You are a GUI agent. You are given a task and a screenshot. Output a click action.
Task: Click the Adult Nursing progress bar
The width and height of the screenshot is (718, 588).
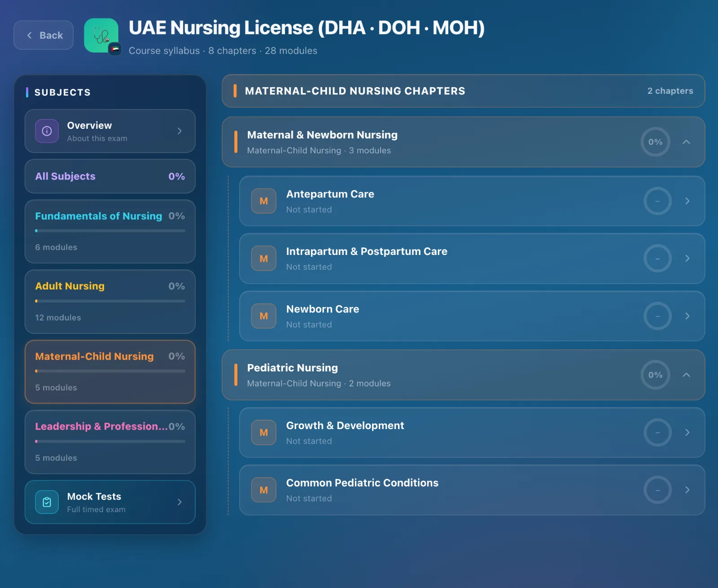pyautogui.click(x=110, y=301)
